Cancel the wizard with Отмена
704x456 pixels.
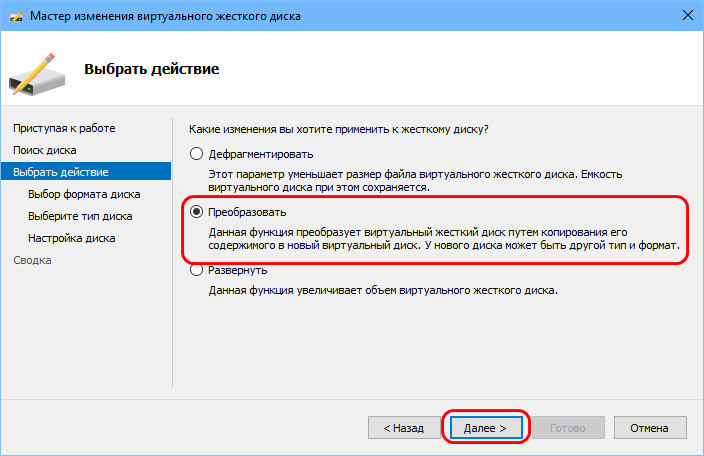650,428
